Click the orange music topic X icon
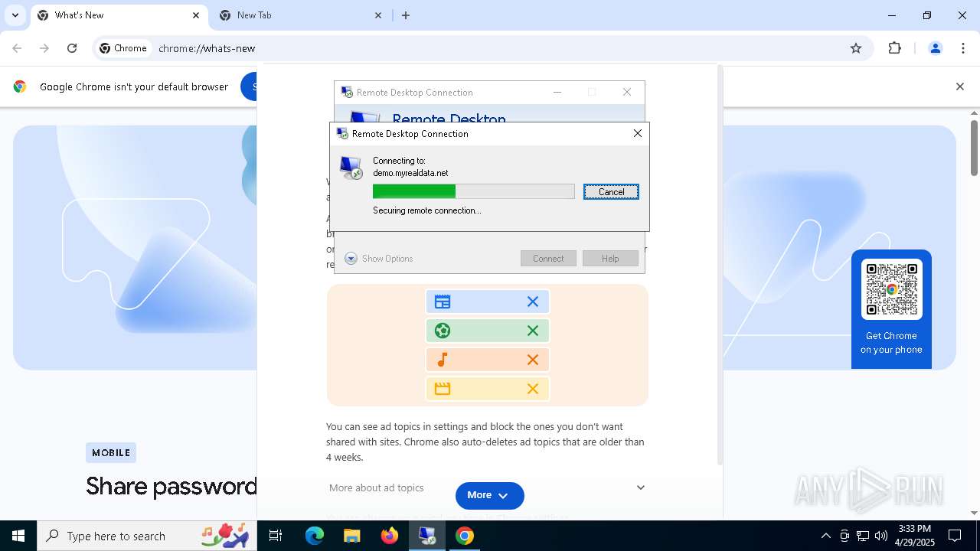Image resolution: width=980 pixels, height=551 pixels. [x=533, y=360]
